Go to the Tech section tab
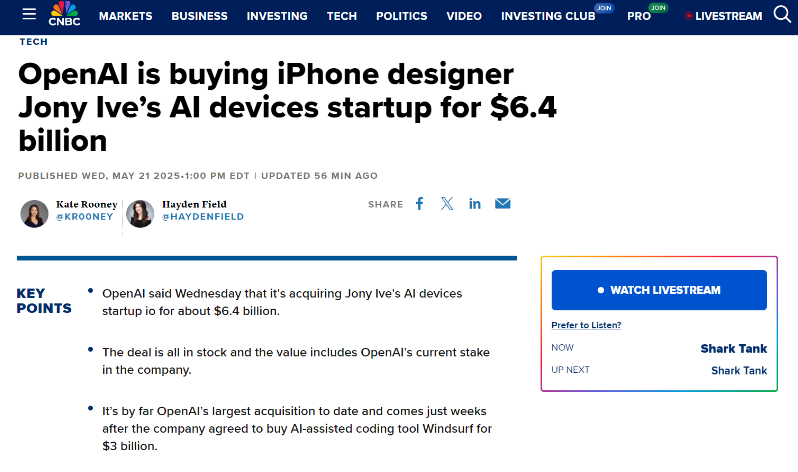The width and height of the screenshot is (798, 472). coord(341,17)
